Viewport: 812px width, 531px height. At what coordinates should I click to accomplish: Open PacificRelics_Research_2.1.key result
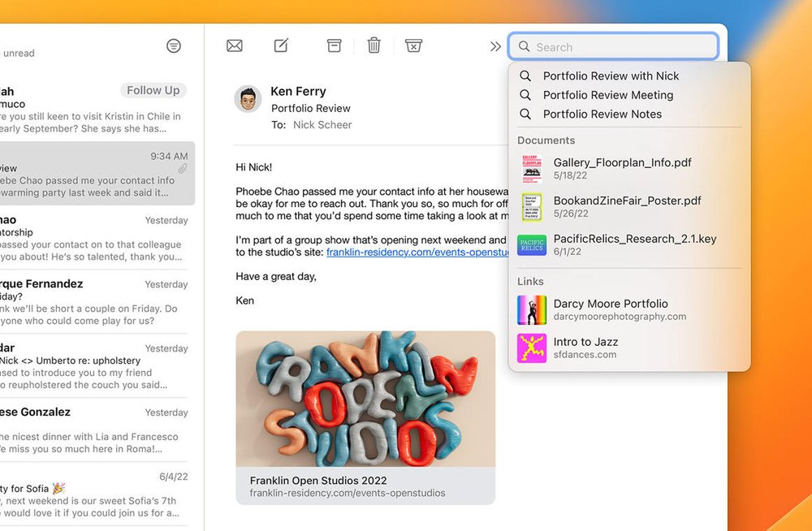(629, 245)
